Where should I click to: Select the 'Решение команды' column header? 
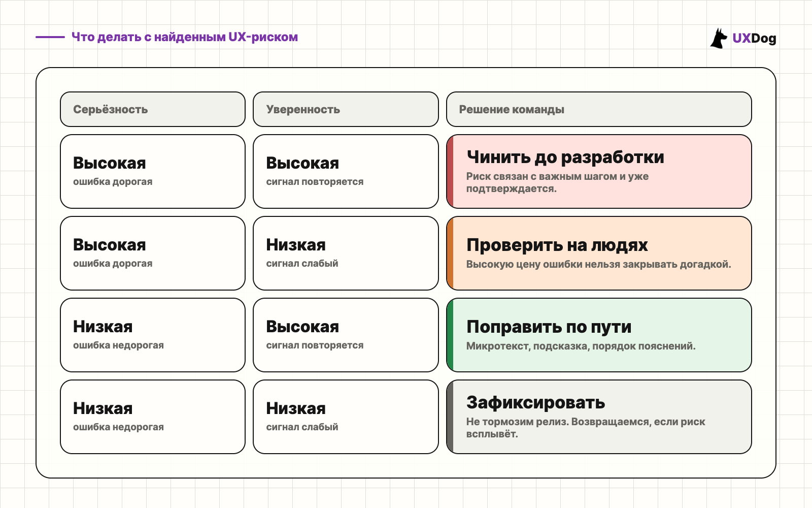point(599,109)
